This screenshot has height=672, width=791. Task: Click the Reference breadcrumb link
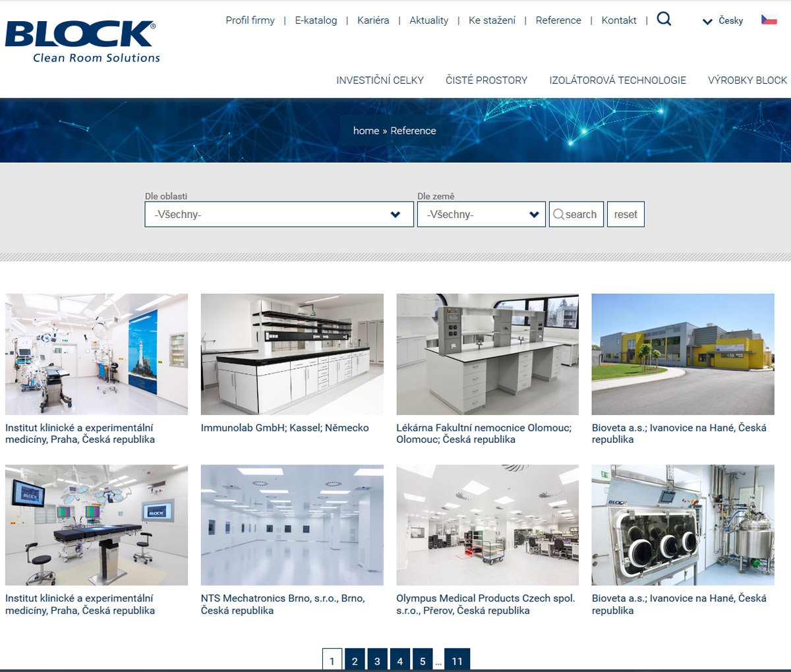(x=413, y=130)
